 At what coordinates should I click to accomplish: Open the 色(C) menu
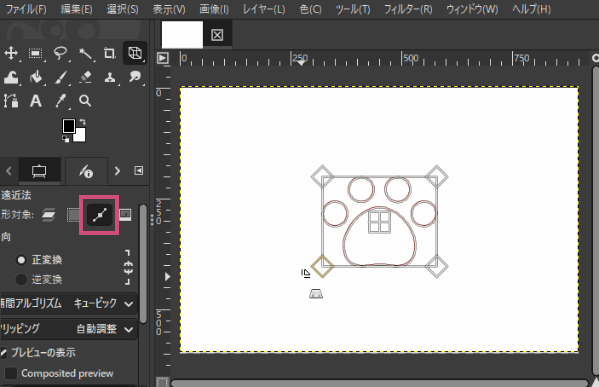[310, 9]
